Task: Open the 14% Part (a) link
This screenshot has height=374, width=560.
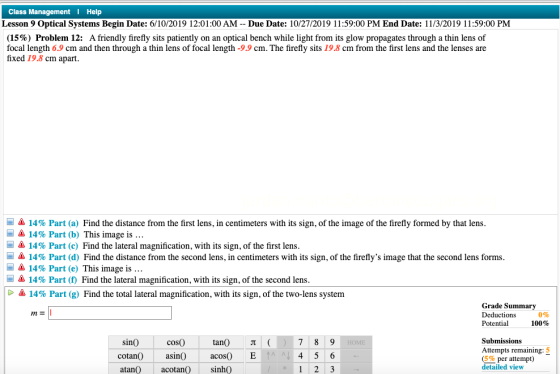Action: click(x=53, y=223)
